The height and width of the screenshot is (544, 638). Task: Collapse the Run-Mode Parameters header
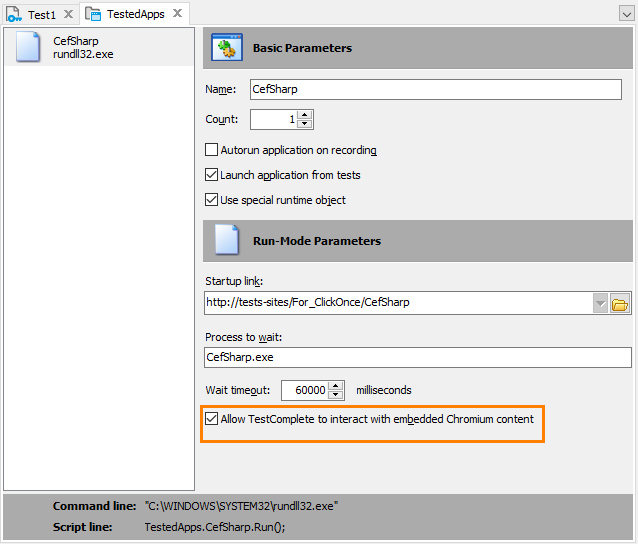click(x=417, y=241)
